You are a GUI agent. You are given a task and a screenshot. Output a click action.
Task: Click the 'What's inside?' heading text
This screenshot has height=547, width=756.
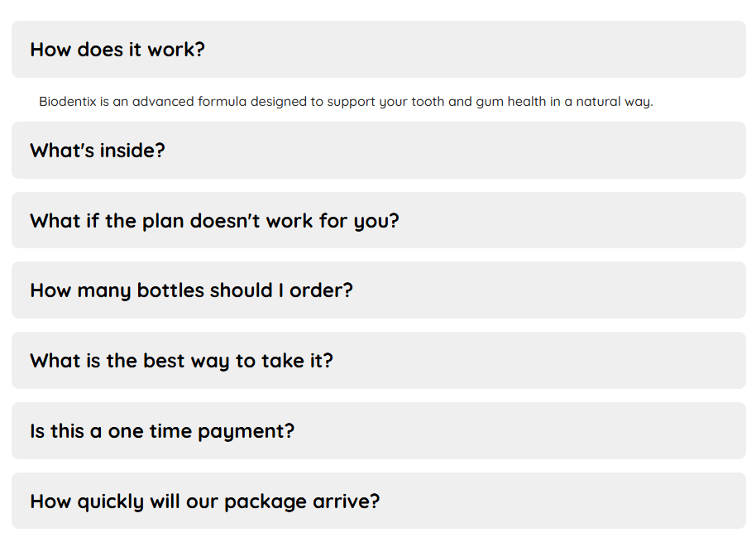coord(98,151)
